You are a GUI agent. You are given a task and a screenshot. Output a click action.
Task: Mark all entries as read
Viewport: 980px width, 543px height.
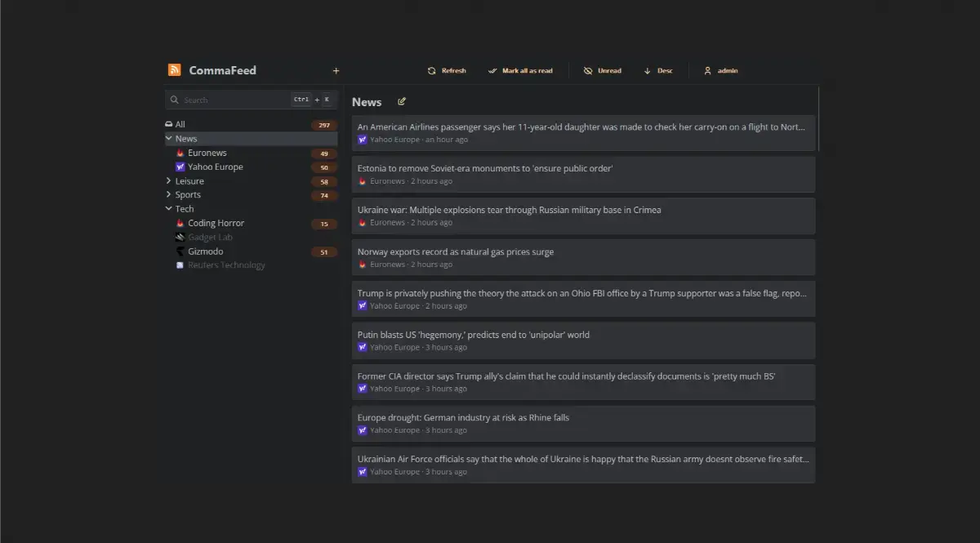click(520, 71)
